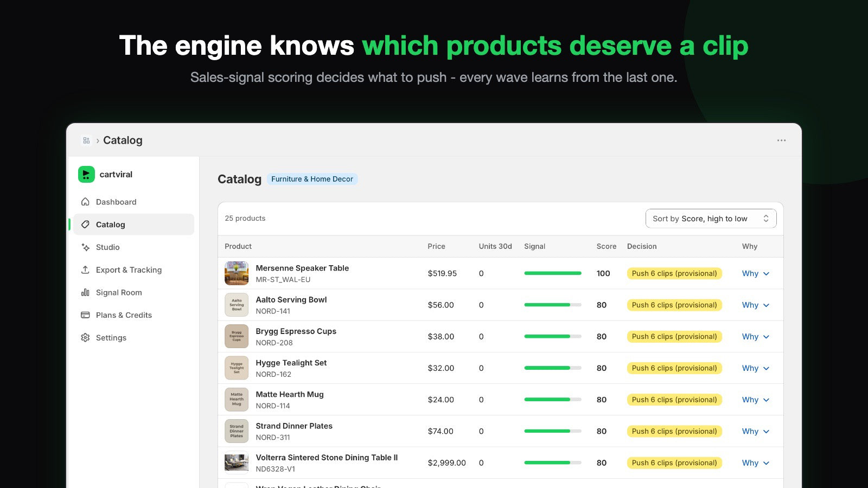Click Push 6 clips badge for Hygge Tealight Set

(674, 368)
